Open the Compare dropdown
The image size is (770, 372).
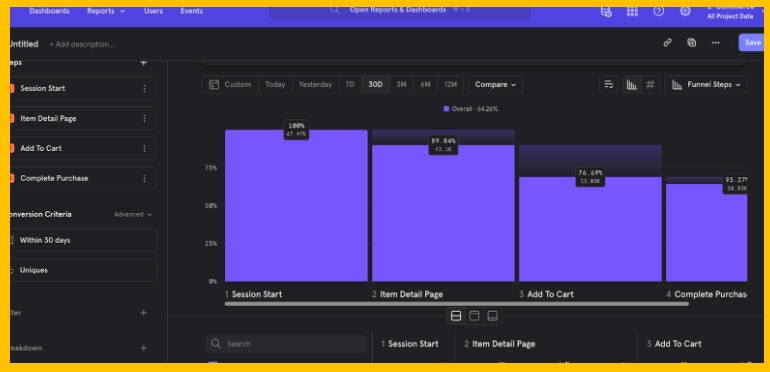[x=495, y=84]
